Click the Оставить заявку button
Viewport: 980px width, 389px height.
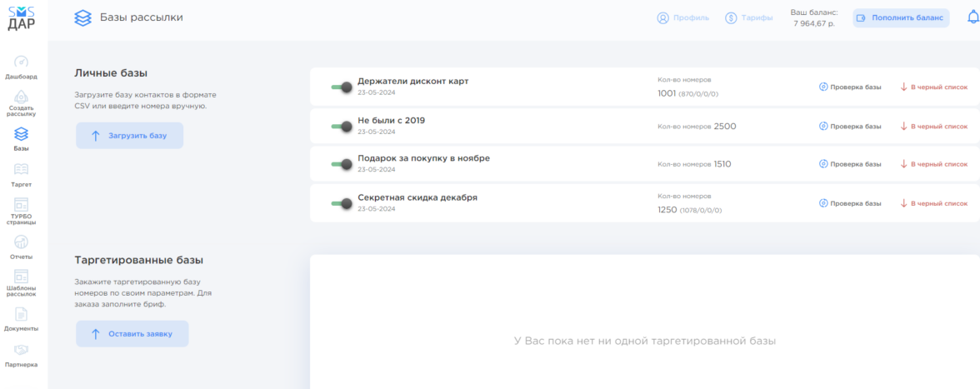pyautogui.click(x=132, y=334)
